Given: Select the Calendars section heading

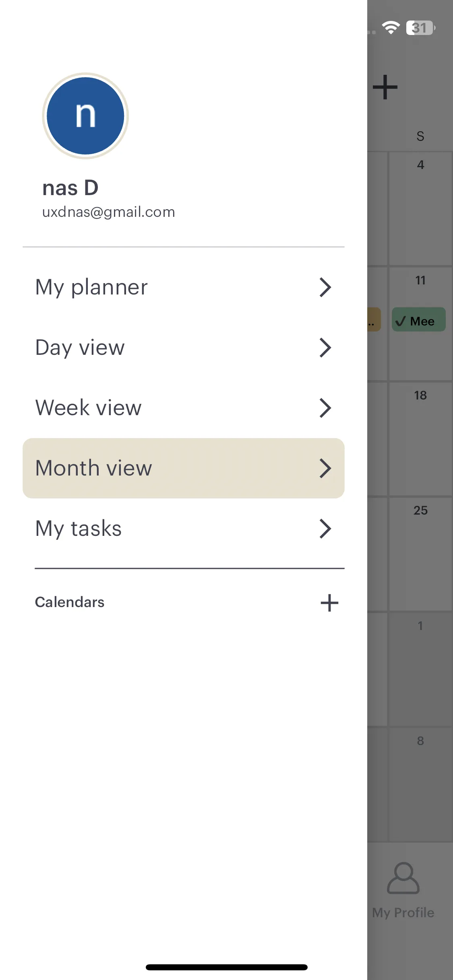Looking at the screenshot, I should coord(70,602).
